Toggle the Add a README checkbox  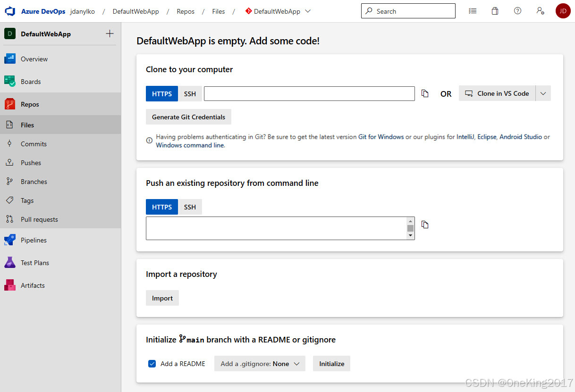click(152, 364)
